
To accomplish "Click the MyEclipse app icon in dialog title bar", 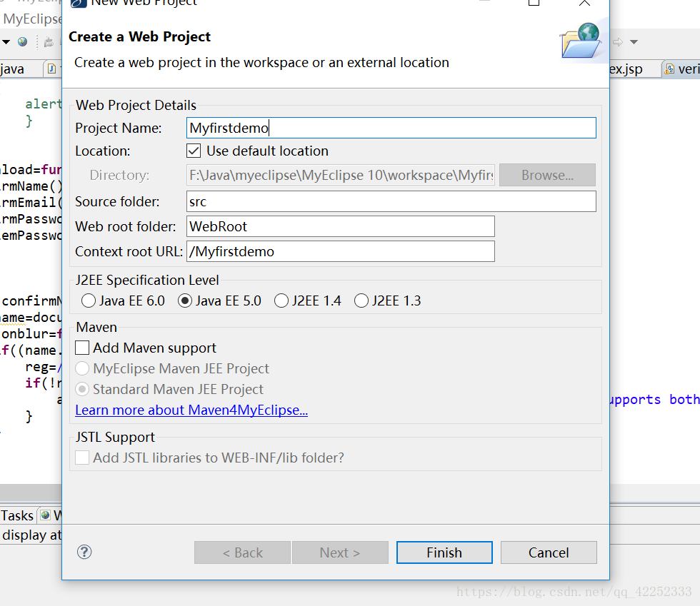I will click(79, 3).
